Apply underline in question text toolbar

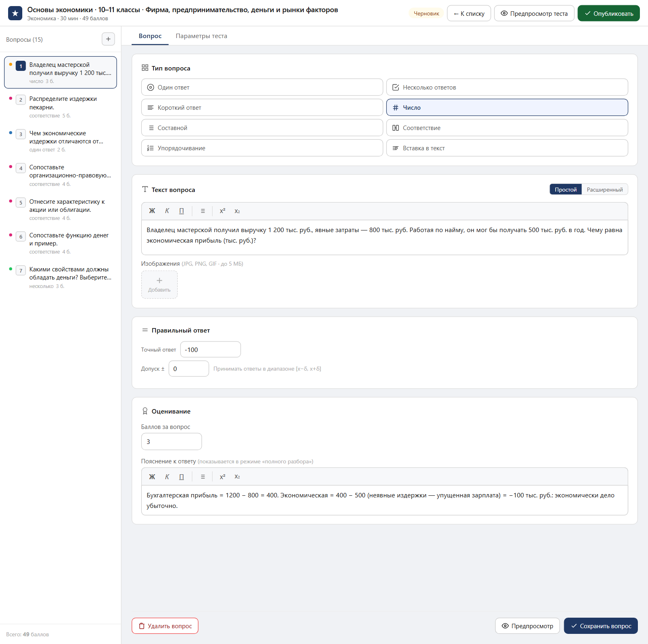coord(181,211)
